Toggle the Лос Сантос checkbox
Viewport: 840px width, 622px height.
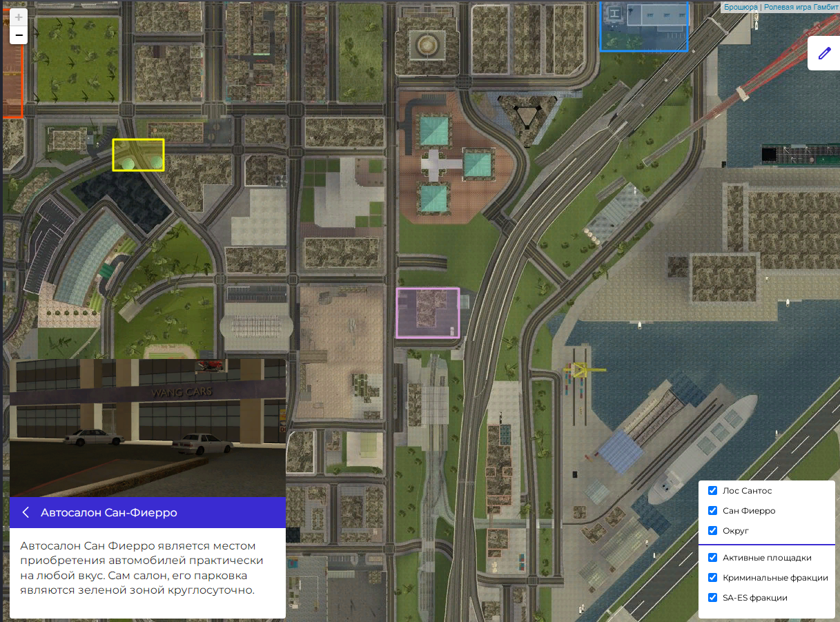(x=713, y=491)
